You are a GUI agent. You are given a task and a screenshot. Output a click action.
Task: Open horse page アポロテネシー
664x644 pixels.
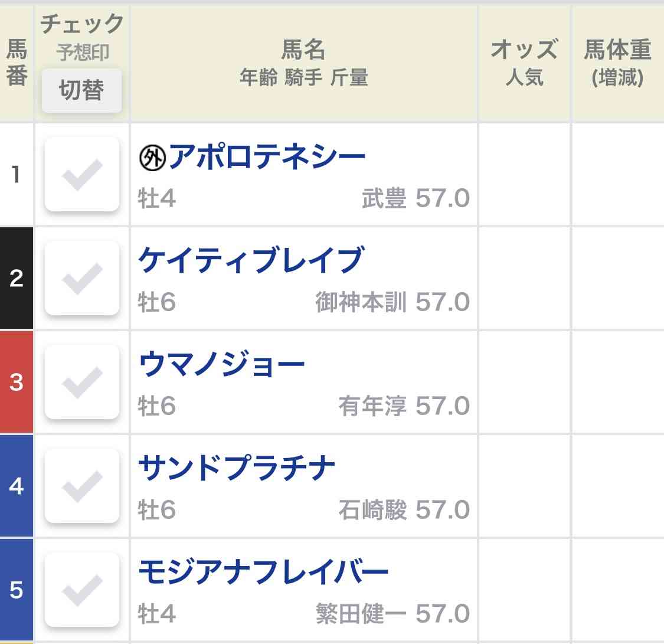[267, 156]
